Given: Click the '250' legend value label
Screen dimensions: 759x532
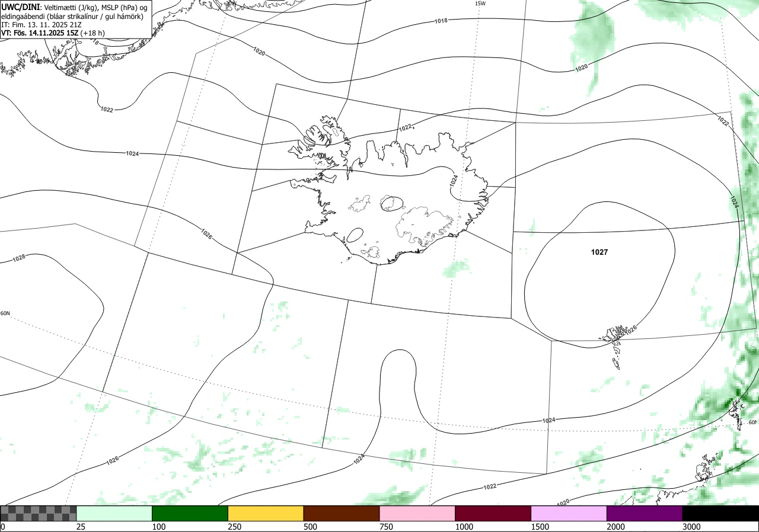Looking at the screenshot, I should click(x=234, y=527).
